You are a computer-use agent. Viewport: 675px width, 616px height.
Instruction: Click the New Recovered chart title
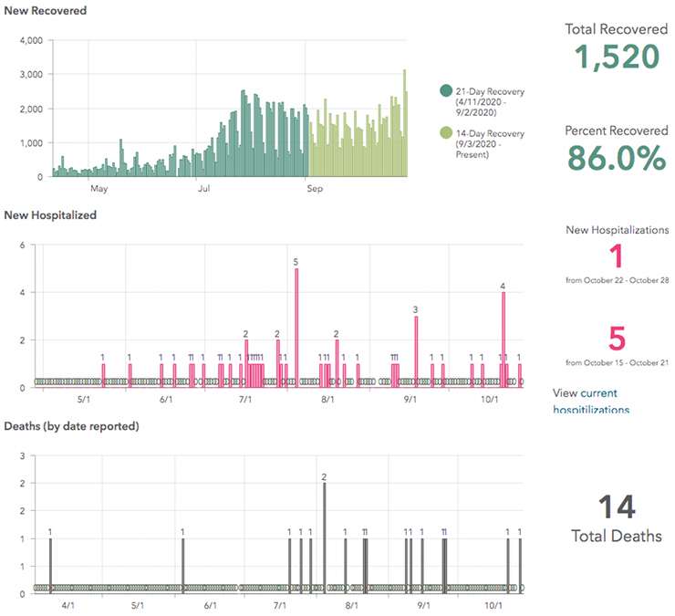tap(46, 11)
